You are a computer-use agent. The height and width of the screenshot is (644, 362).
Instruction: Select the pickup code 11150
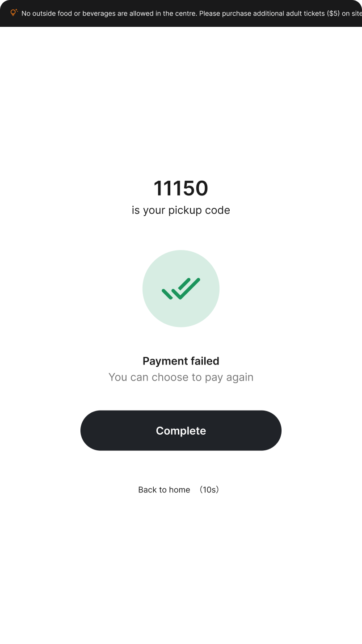(181, 188)
